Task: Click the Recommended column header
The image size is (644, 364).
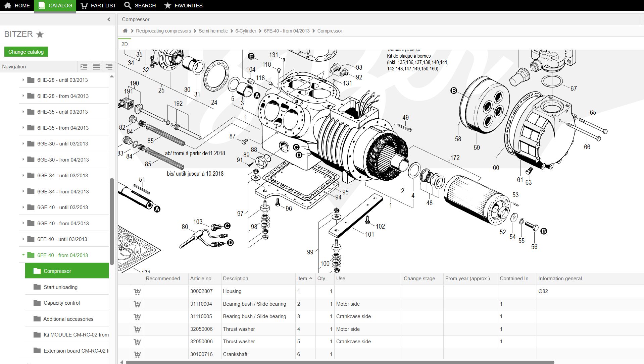Action: [x=166, y=279]
